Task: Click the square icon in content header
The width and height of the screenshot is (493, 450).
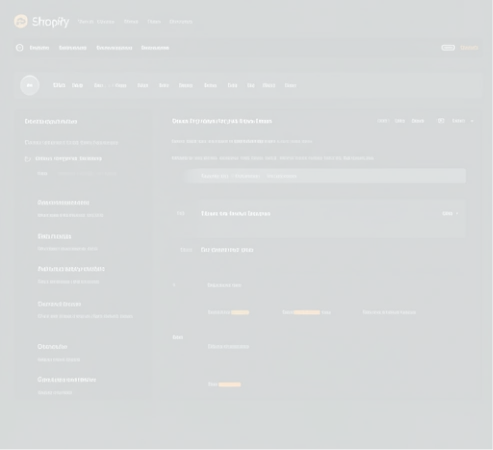Action: [x=441, y=121]
